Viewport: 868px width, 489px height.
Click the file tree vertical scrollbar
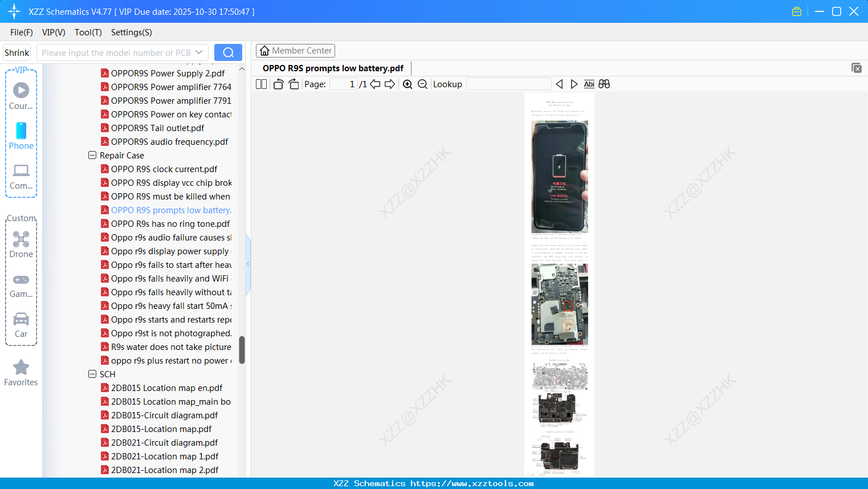click(242, 349)
